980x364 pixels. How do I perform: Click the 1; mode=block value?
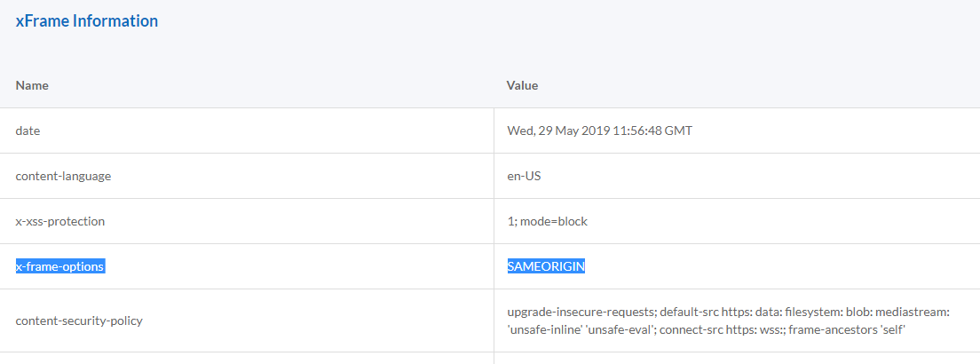(548, 221)
